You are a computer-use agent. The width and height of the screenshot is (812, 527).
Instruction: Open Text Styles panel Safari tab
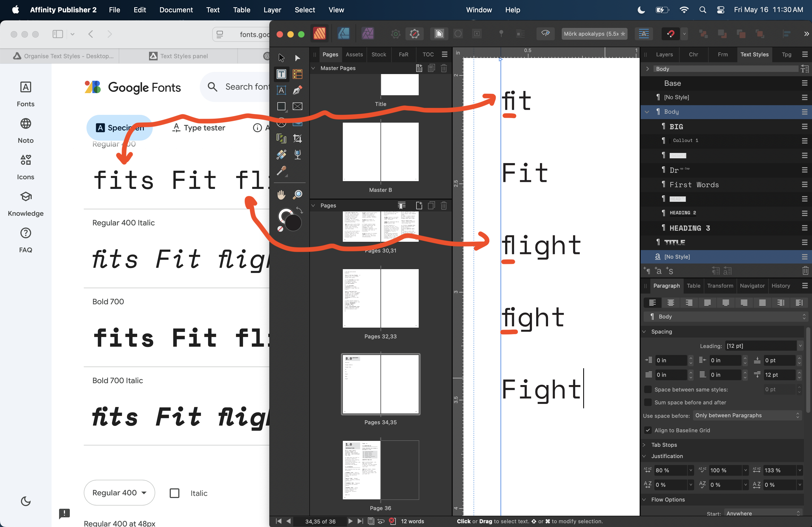(x=179, y=56)
